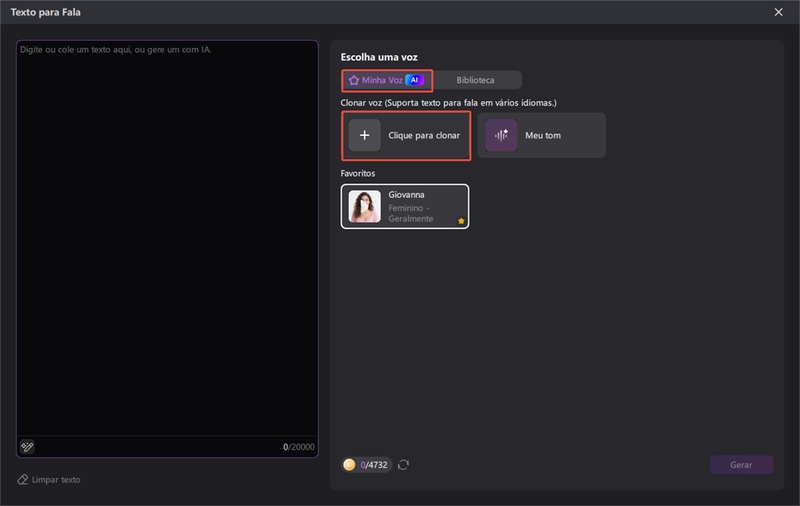
Task: Click the Limpar texto link
Action: tap(56, 480)
